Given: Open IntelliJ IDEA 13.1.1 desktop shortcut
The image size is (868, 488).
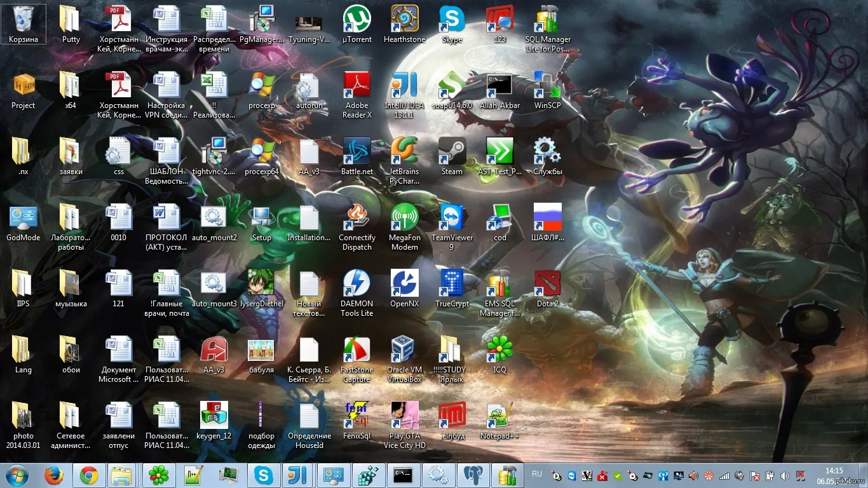Looking at the screenshot, I should 405,95.
